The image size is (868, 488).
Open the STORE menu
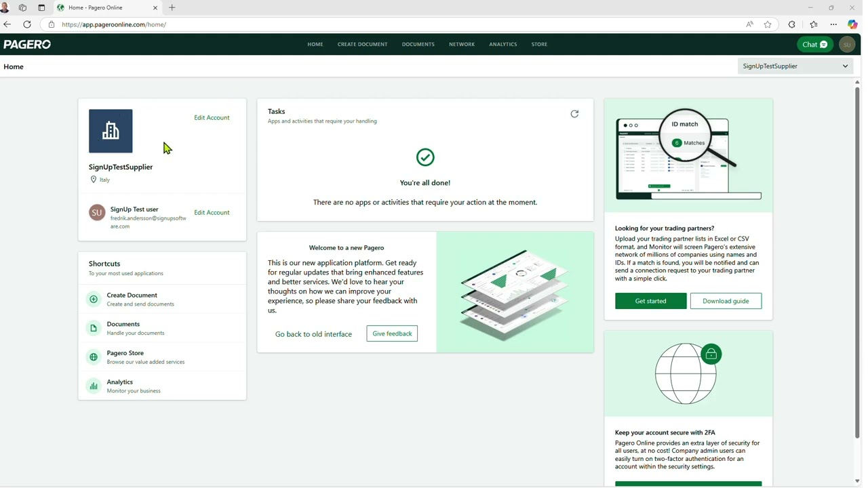click(540, 44)
